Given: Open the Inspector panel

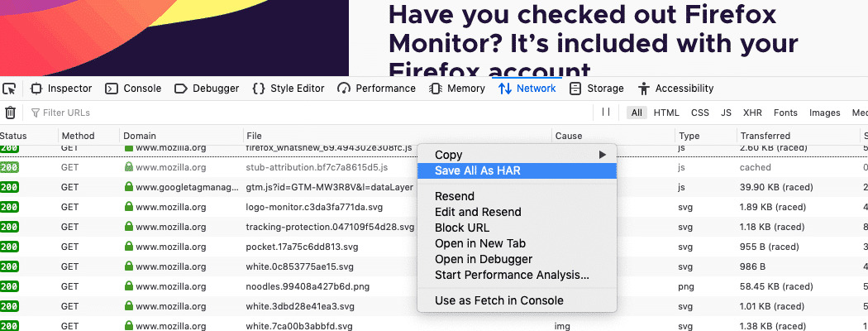Looking at the screenshot, I should [61, 89].
